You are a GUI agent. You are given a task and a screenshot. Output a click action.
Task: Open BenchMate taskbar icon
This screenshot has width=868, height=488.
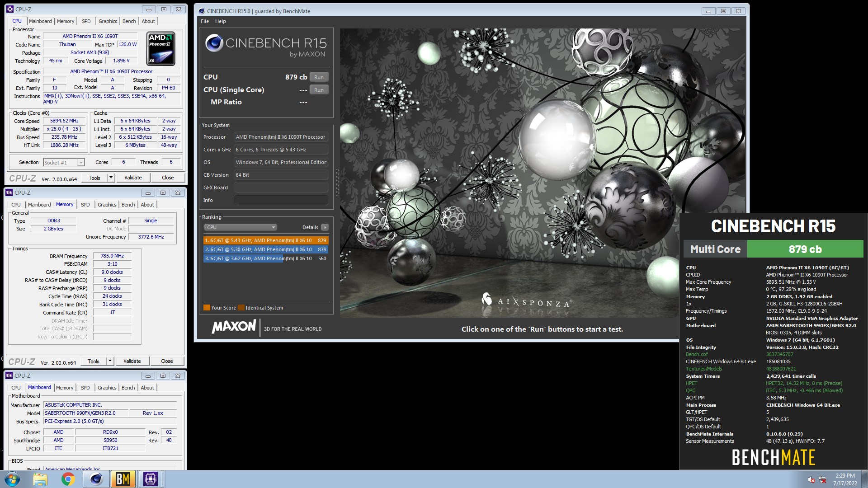(x=123, y=479)
